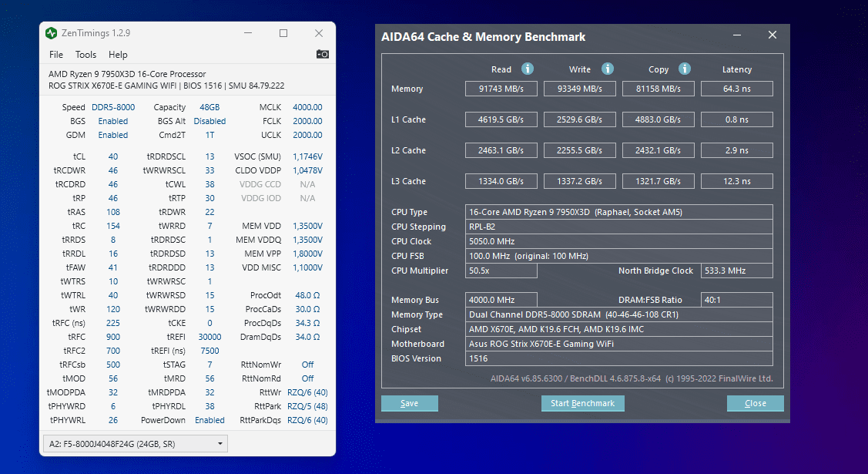
Task: Click the L2 Cache Read value 2463.1 GB/s
Action: pyautogui.click(x=501, y=150)
